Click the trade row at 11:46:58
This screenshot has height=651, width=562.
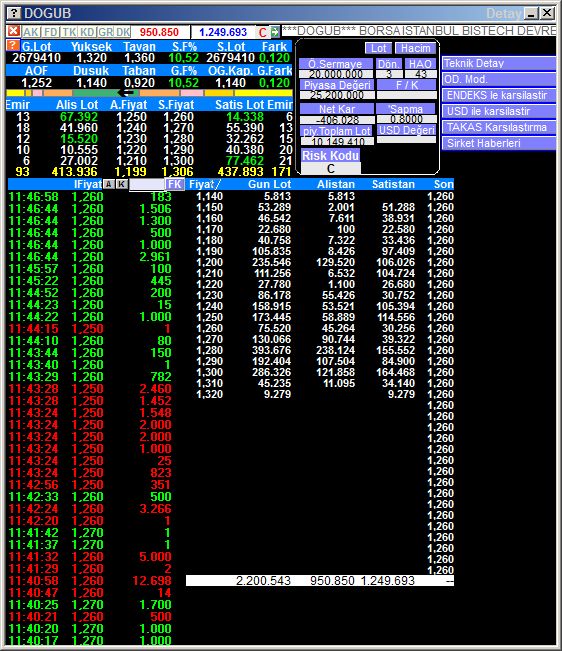click(x=90, y=196)
